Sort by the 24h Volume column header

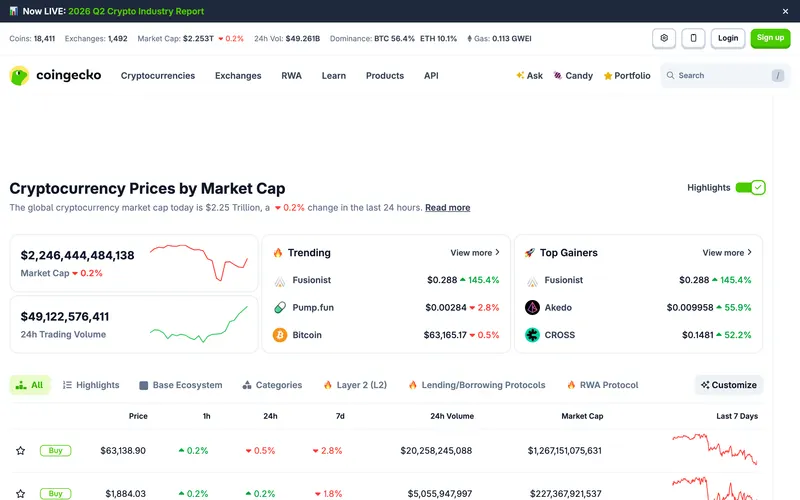tap(452, 416)
